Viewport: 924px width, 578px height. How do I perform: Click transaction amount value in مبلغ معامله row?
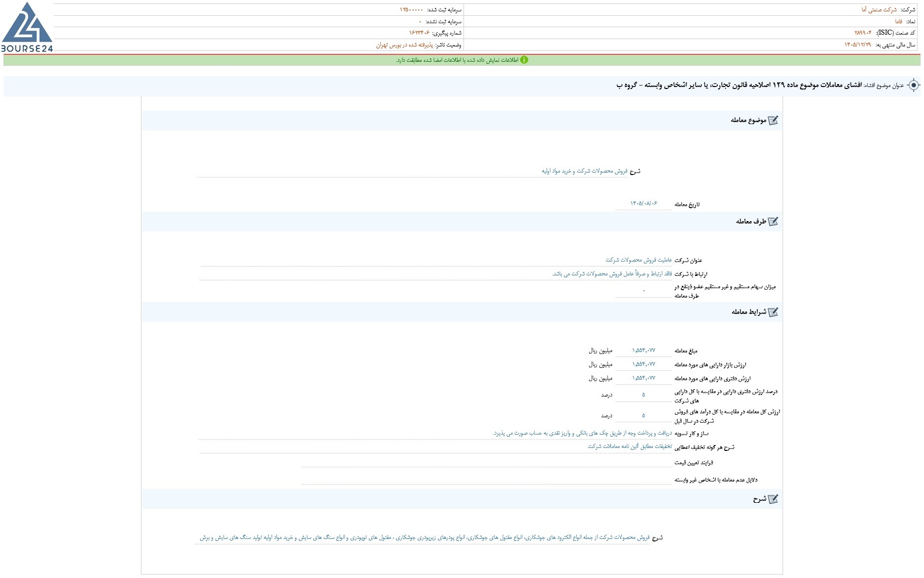click(x=644, y=351)
